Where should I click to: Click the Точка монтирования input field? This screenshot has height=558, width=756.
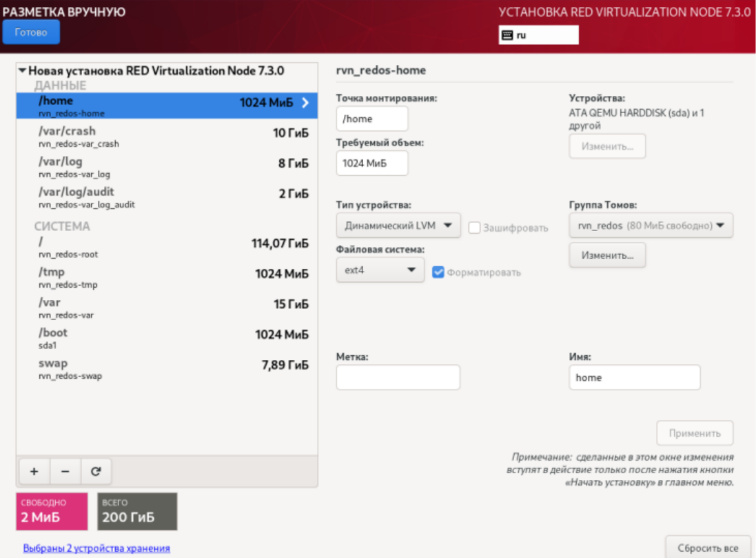(x=371, y=119)
